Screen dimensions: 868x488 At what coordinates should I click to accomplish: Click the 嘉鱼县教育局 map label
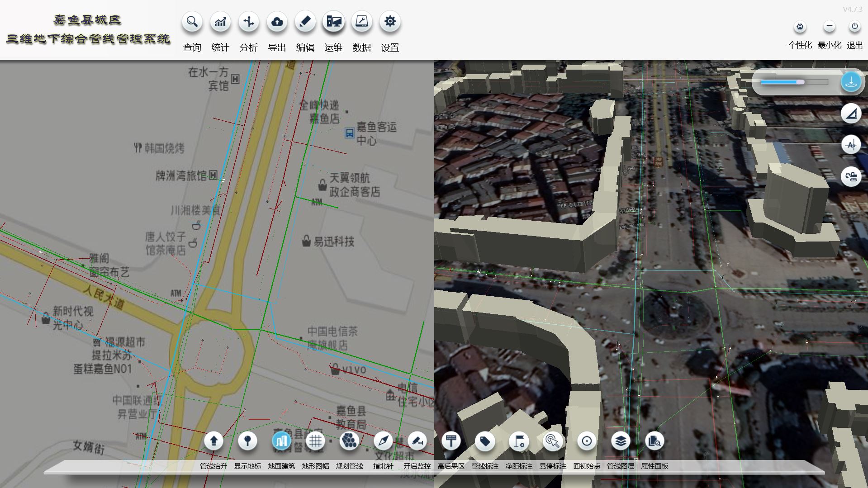point(351,417)
